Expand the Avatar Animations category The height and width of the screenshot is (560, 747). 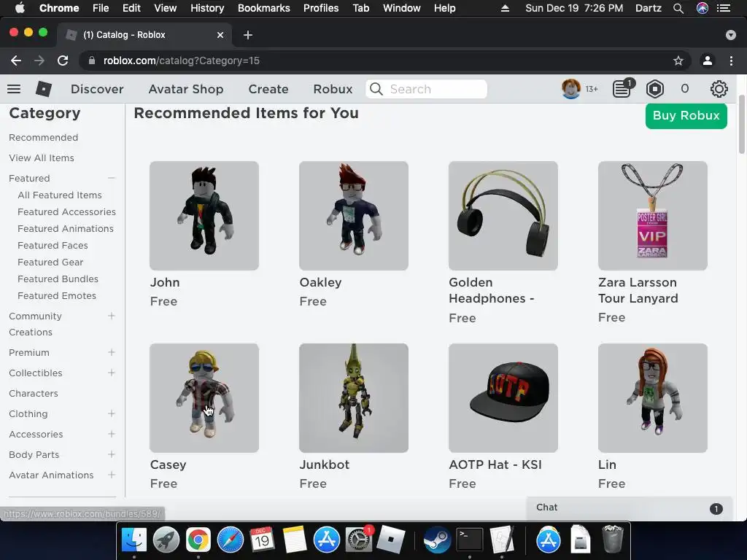click(x=112, y=475)
